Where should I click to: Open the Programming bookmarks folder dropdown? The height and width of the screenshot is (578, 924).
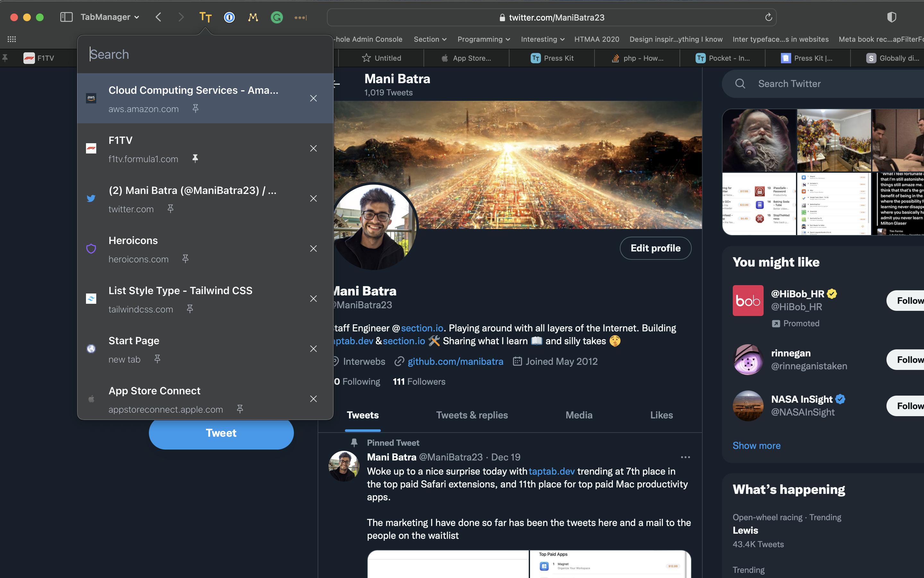(x=483, y=39)
